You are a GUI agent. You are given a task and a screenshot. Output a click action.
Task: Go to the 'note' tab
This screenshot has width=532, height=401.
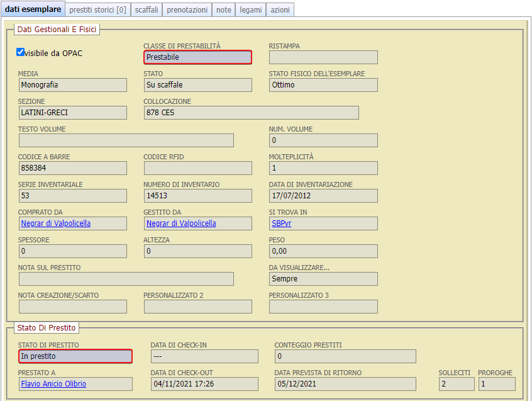223,10
